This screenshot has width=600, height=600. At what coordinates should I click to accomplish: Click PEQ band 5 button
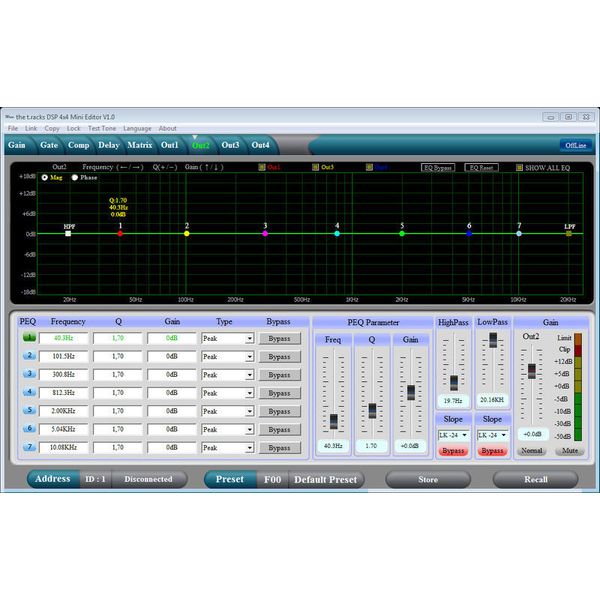[29, 410]
